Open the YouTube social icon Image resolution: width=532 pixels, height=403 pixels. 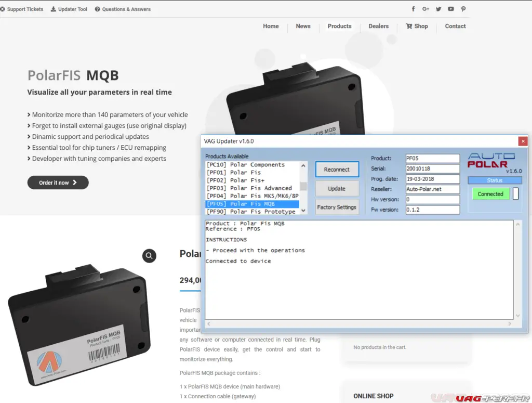[450, 9]
